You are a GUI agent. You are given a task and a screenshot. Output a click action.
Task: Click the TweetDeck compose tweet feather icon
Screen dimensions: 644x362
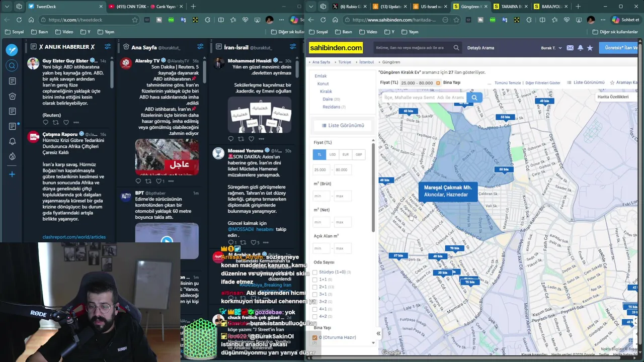(12, 50)
